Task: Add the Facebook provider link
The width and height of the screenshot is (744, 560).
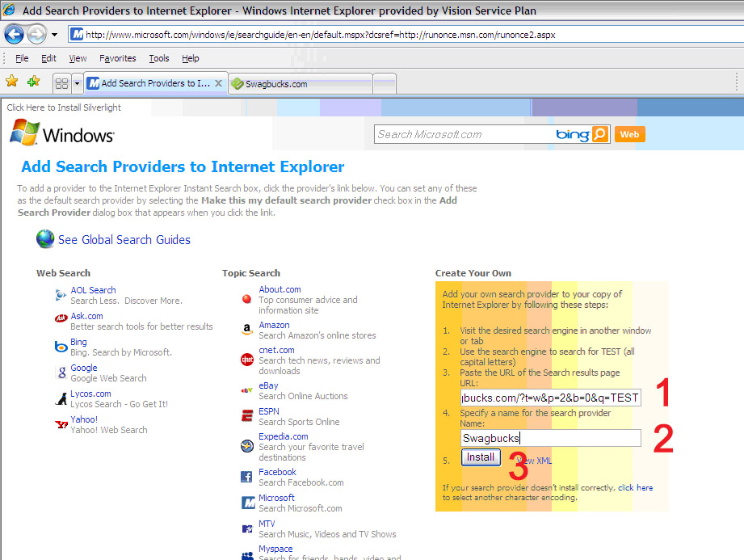Action: point(278,472)
